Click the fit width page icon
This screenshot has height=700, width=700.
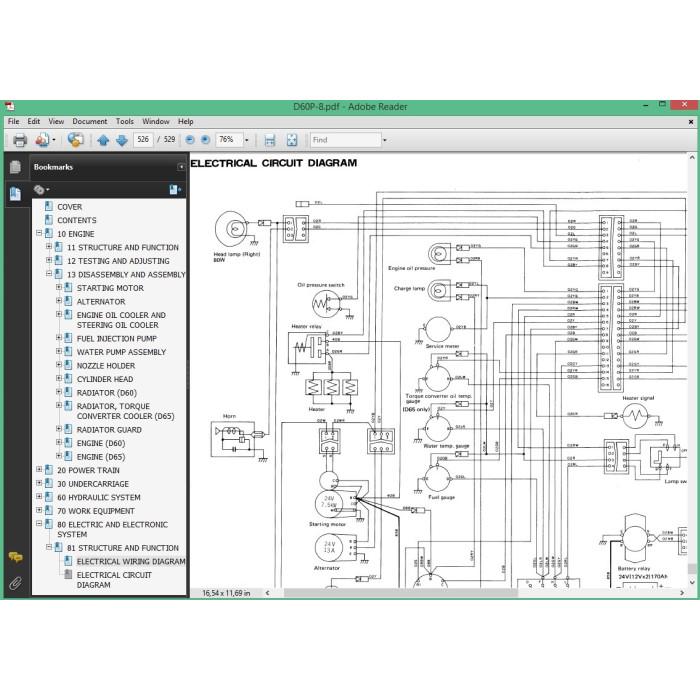tap(270, 140)
